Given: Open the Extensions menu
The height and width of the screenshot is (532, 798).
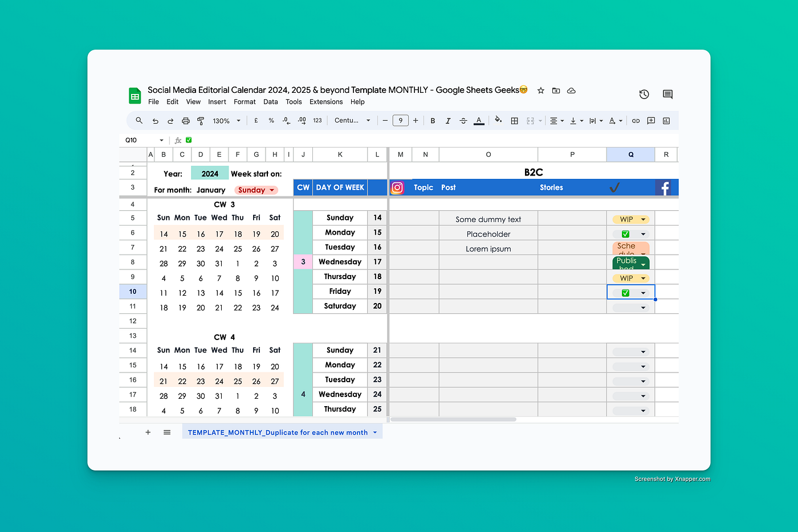Looking at the screenshot, I should point(325,101).
